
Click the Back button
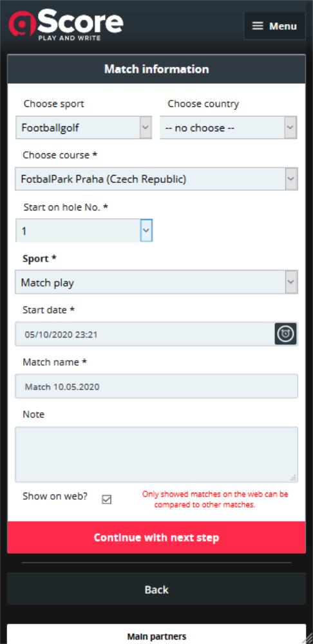point(156,589)
